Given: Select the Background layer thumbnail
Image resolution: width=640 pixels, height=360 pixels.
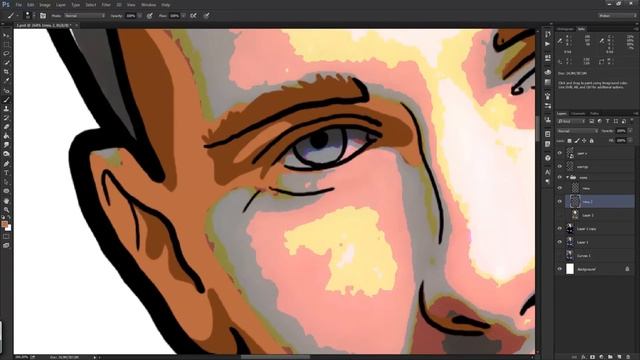Looking at the screenshot, I should (570, 269).
